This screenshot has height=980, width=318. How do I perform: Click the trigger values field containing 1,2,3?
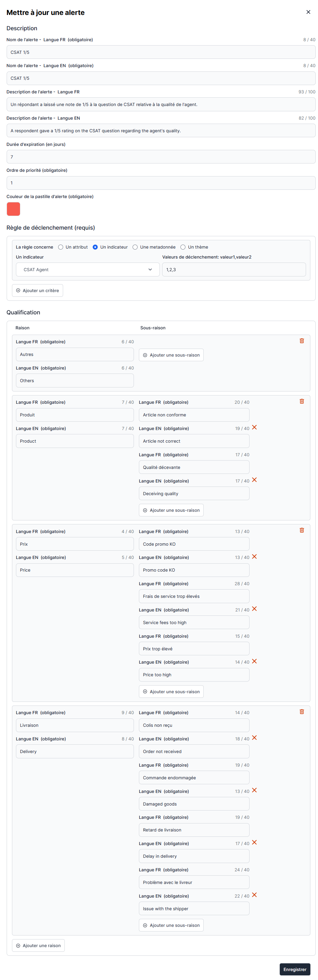pyautogui.click(x=234, y=270)
